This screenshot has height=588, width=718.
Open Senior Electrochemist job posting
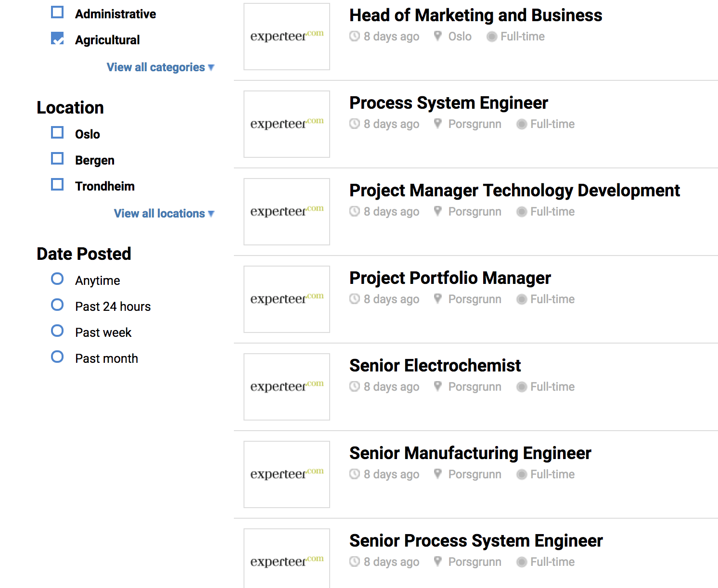tap(435, 366)
